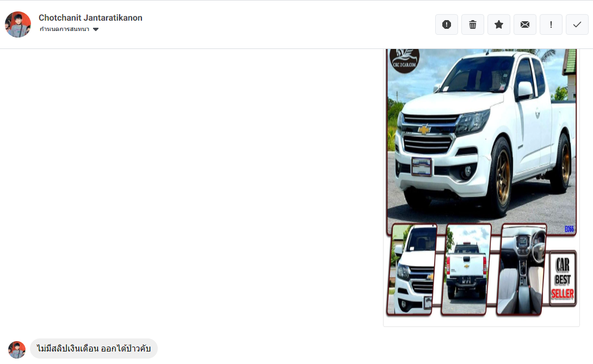This screenshot has width=593, height=364.
Task: Click the sender avatar beside the message
Action: click(17, 350)
